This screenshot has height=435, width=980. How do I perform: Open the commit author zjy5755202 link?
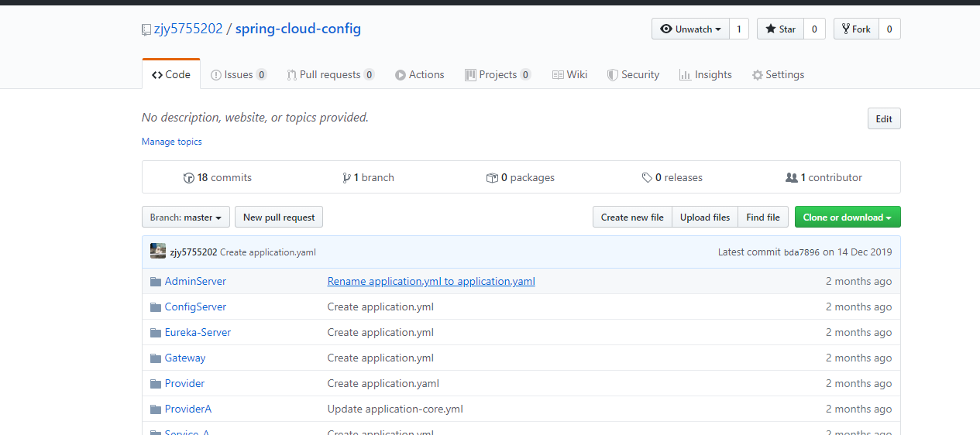(194, 252)
